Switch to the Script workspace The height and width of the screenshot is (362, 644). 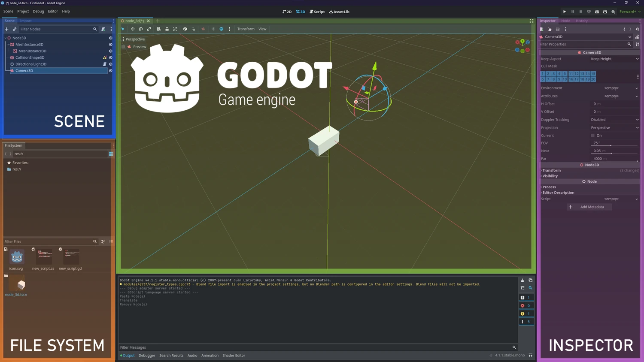coord(317,12)
